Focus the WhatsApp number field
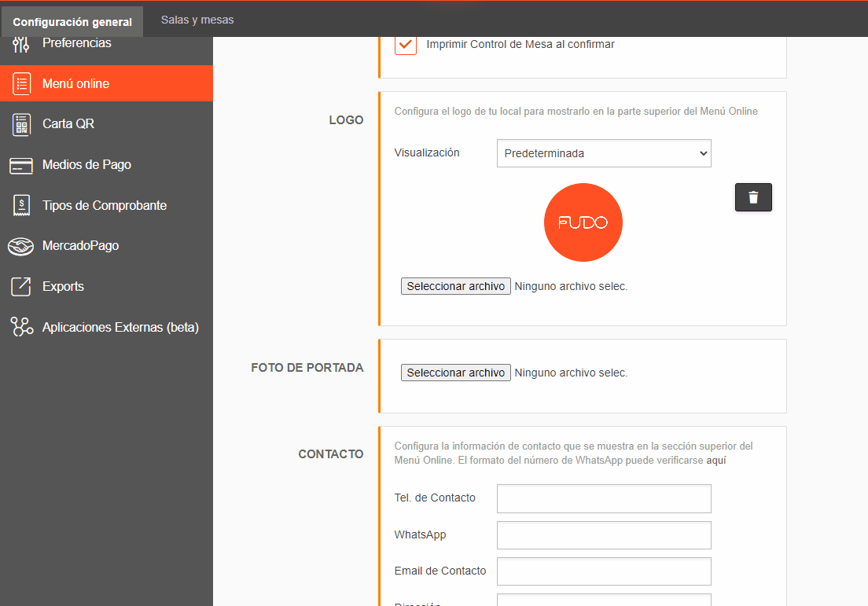 click(604, 535)
